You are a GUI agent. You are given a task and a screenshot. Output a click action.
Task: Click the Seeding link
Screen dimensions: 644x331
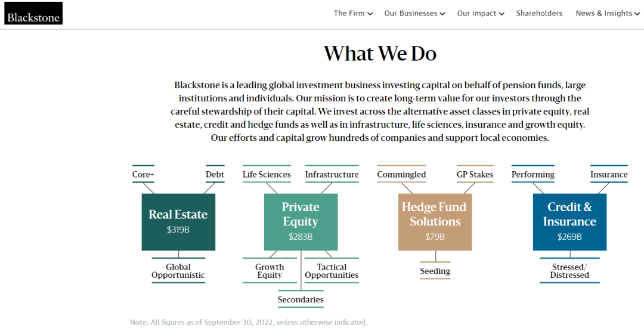[435, 271]
